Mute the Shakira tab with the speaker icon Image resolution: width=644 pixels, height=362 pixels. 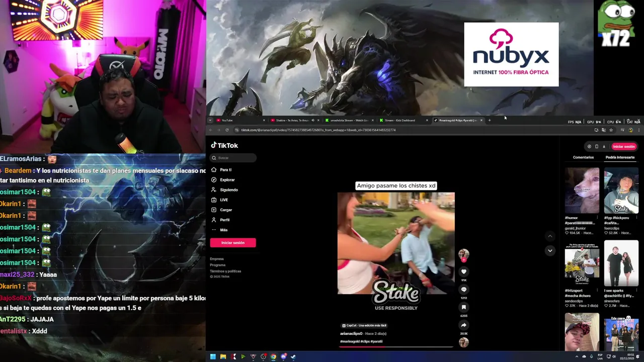click(x=313, y=120)
